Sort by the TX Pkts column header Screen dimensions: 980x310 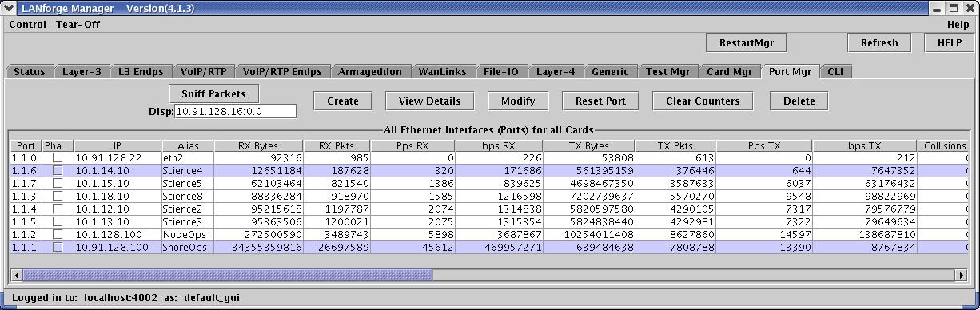(x=675, y=145)
